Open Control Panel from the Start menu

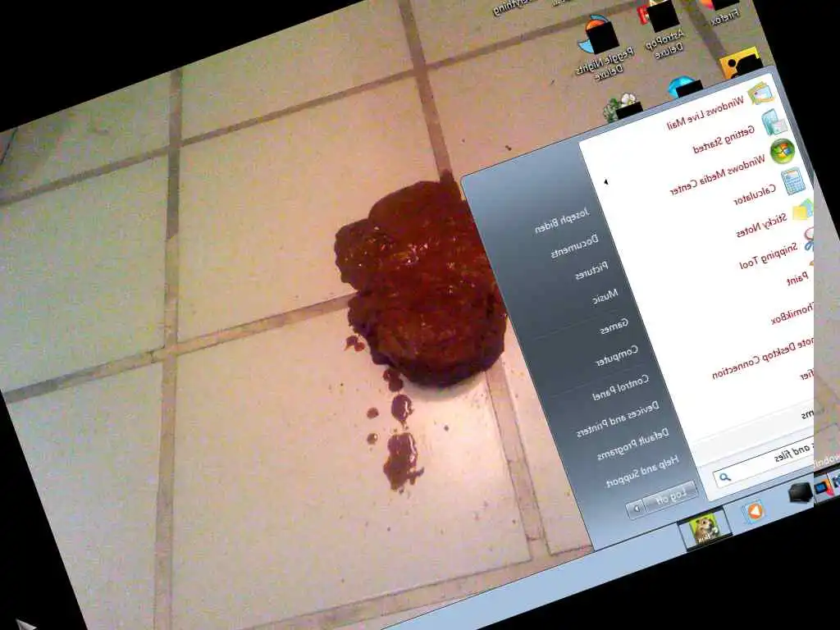point(620,387)
